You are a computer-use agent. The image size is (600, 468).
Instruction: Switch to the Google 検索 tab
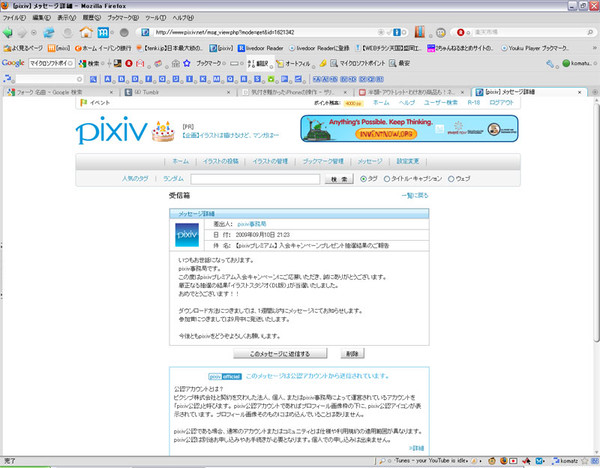pyautogui.click(x=61, y=92)
